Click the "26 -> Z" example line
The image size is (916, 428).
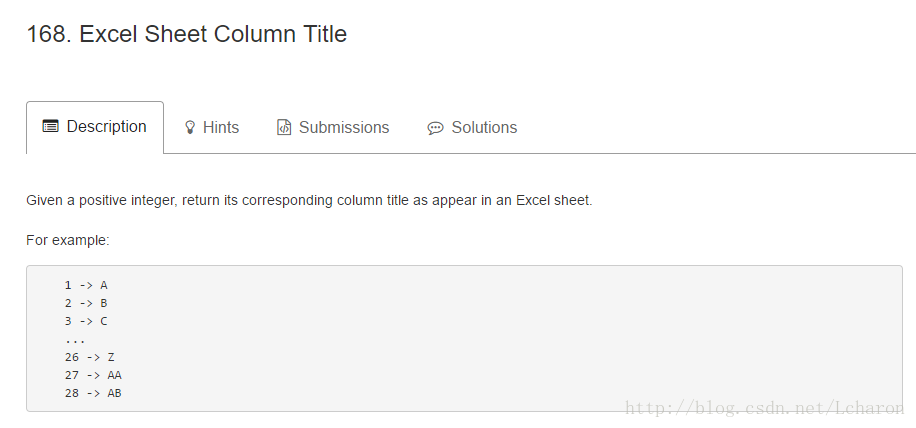(89, 357)
